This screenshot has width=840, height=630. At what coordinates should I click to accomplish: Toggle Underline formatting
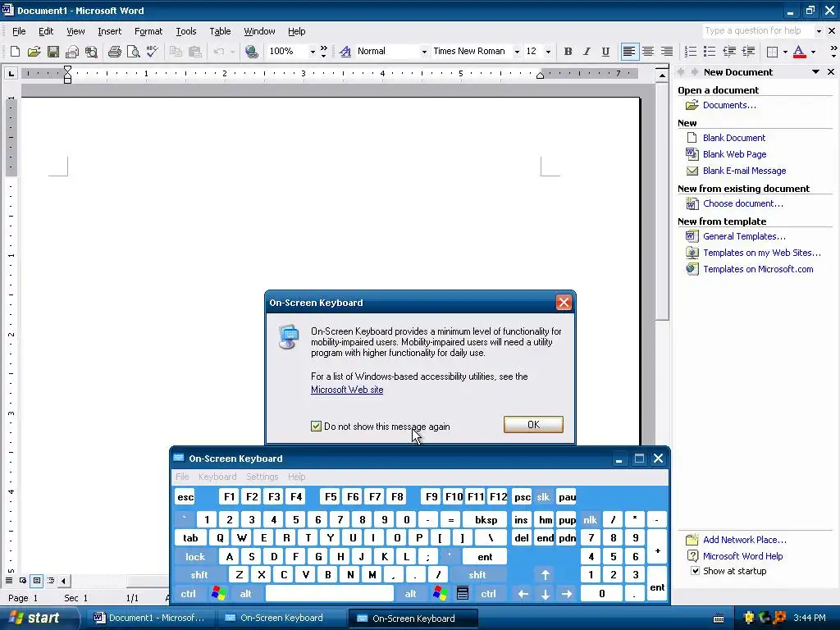[x=605, y=52]
